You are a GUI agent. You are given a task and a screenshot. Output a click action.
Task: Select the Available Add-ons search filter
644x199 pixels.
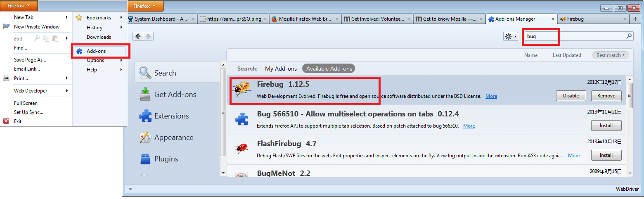pyautogui.click(x=329, y=69)
